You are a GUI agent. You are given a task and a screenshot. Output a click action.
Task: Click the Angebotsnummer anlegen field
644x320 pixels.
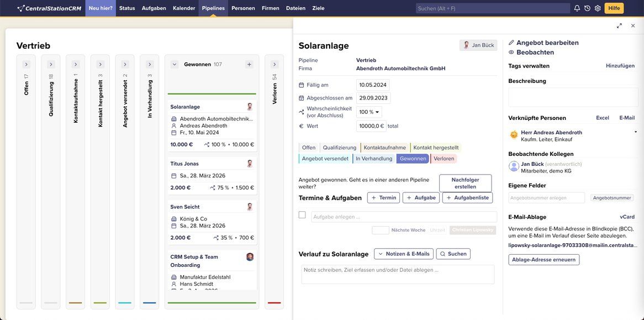click(x=546, y=198)
